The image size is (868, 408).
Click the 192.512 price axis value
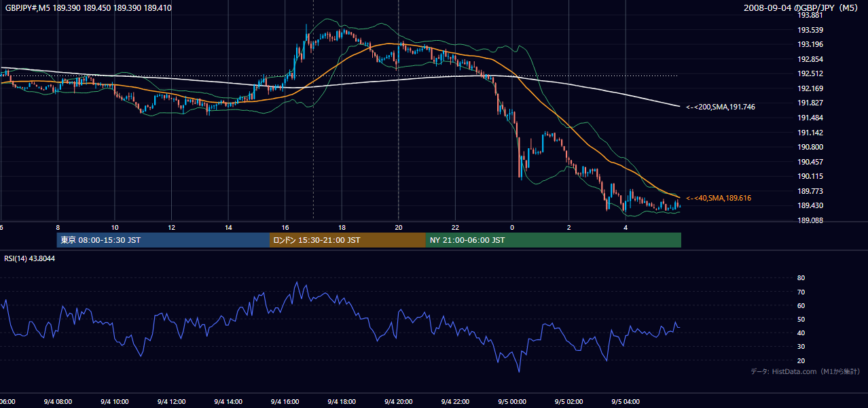[x=810, y=74]
